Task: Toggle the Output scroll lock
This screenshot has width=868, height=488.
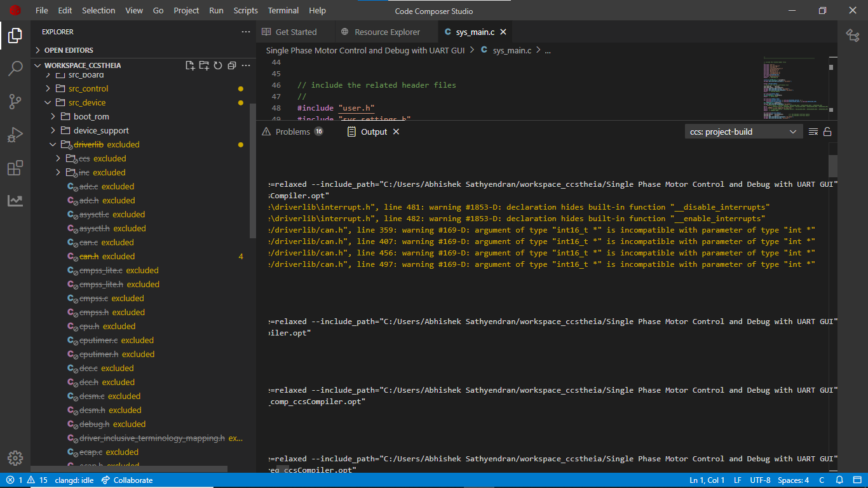Action: click(x=827, y=132)
